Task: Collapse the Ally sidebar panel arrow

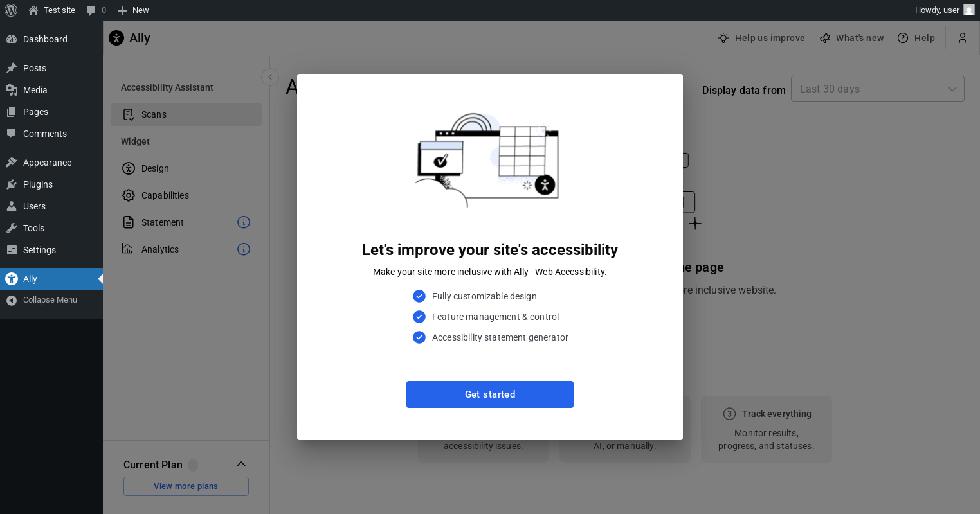Action: (x=270, y=77)
